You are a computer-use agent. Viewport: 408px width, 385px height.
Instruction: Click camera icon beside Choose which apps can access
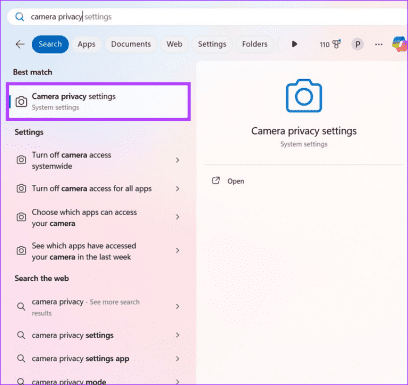pos(21,217)
